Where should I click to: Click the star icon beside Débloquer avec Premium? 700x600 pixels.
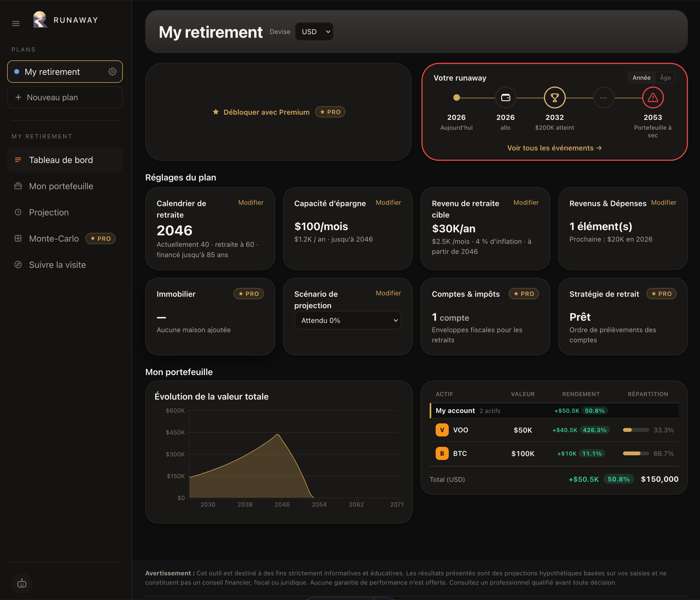click(216, 112)
